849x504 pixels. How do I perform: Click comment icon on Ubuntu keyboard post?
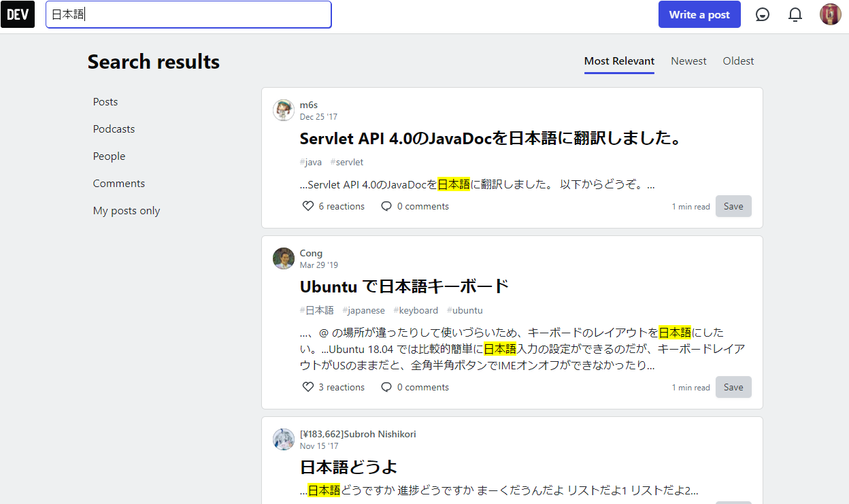[386, 387]
